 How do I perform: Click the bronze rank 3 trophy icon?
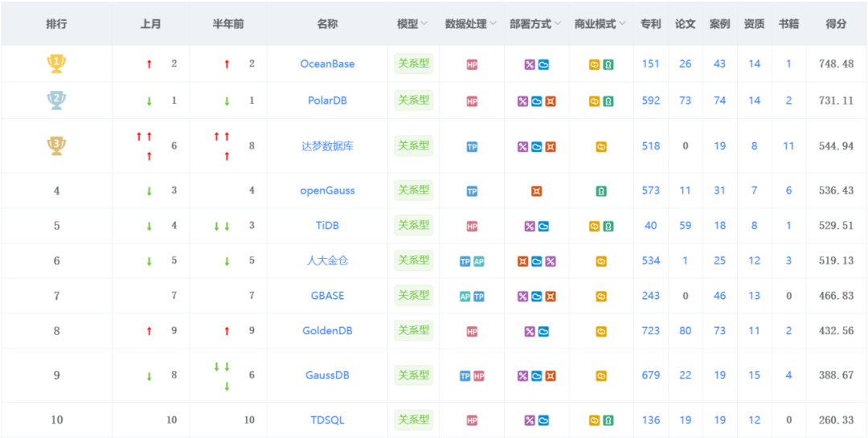[56, 145]
